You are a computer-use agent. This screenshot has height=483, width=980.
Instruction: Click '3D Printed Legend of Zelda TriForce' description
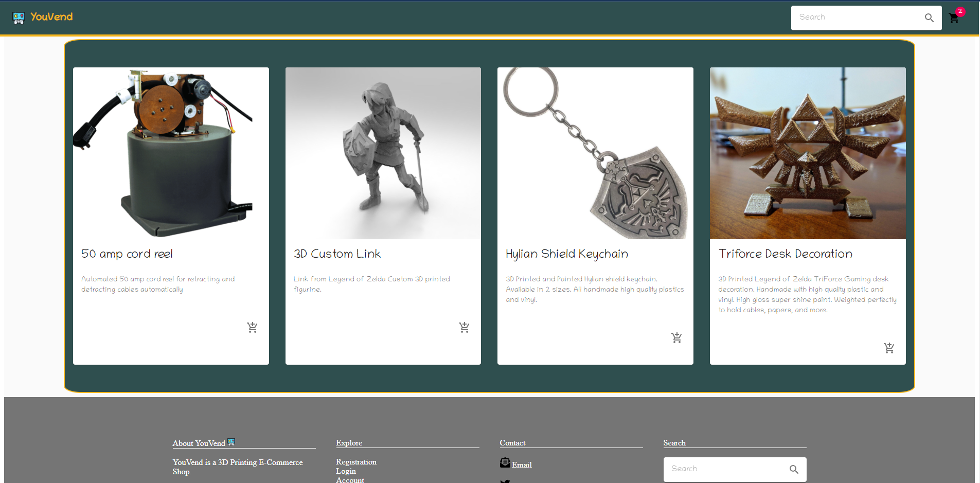[807, 295]
